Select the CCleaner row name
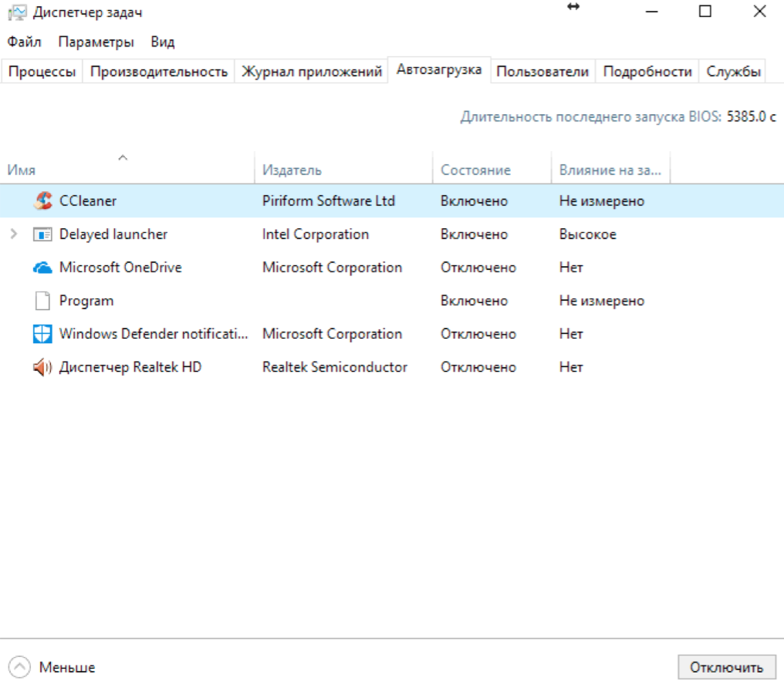 click(x=88, y=201)
